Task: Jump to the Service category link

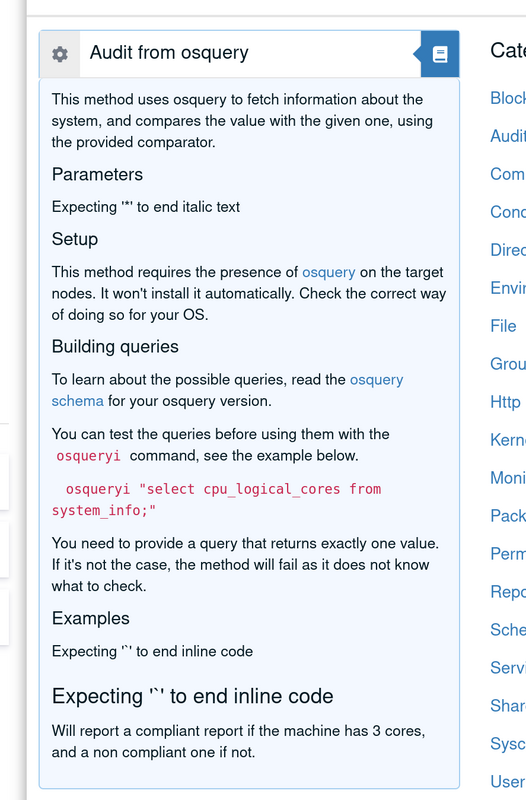Action: coord(508,667)
